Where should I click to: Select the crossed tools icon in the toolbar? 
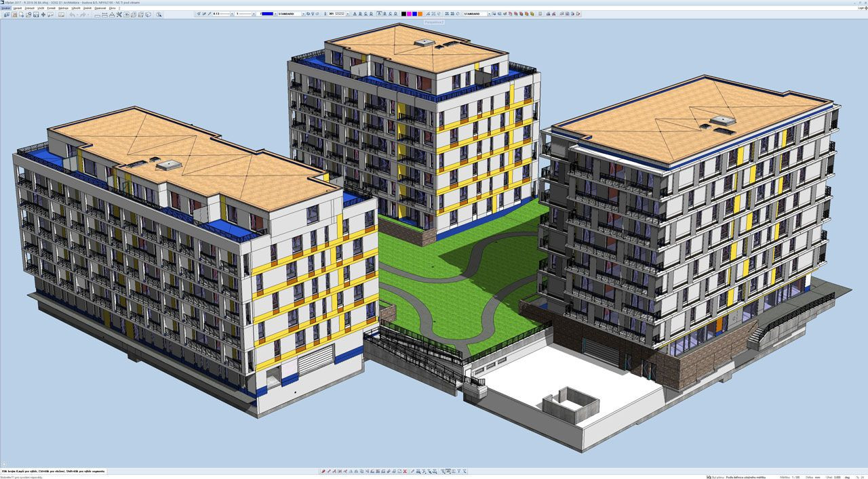coord(119,14)
